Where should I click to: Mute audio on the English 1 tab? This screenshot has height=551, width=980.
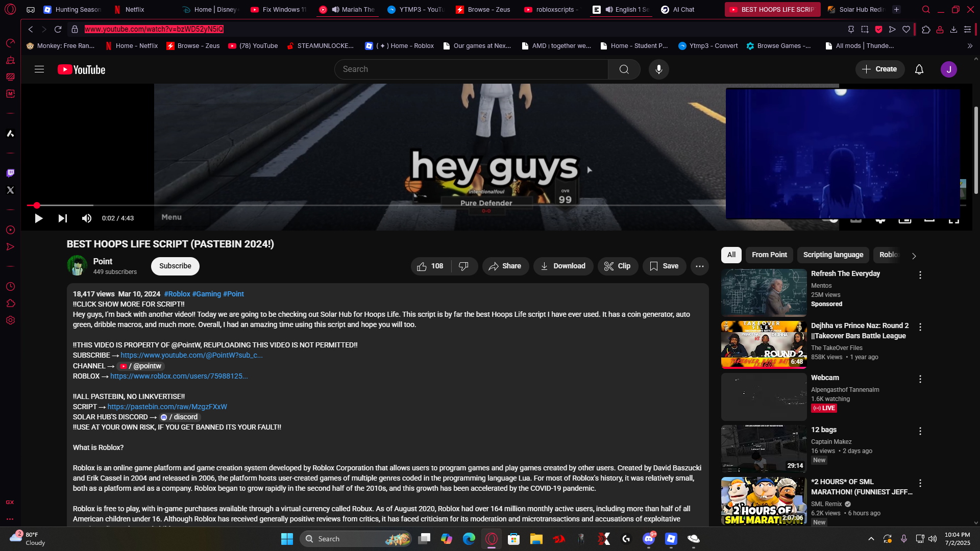pos(609,10)
